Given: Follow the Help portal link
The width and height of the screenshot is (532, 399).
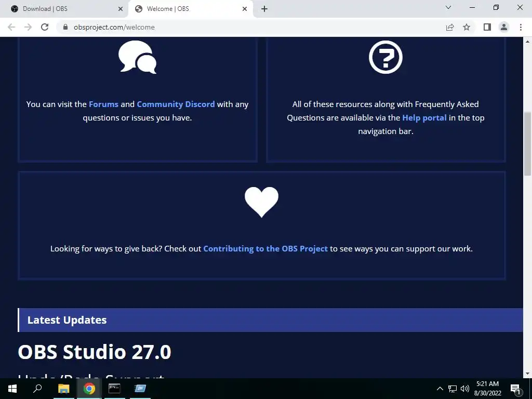Looking at the screenshot, I should click(424, 118).
